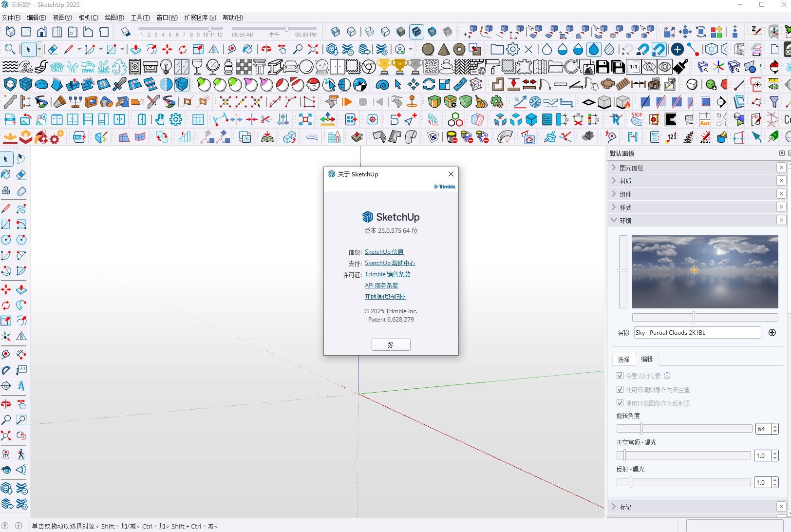Click the 旋转角度 slider handle
Screen dimensions: 791x532
[x=641, y=429]
